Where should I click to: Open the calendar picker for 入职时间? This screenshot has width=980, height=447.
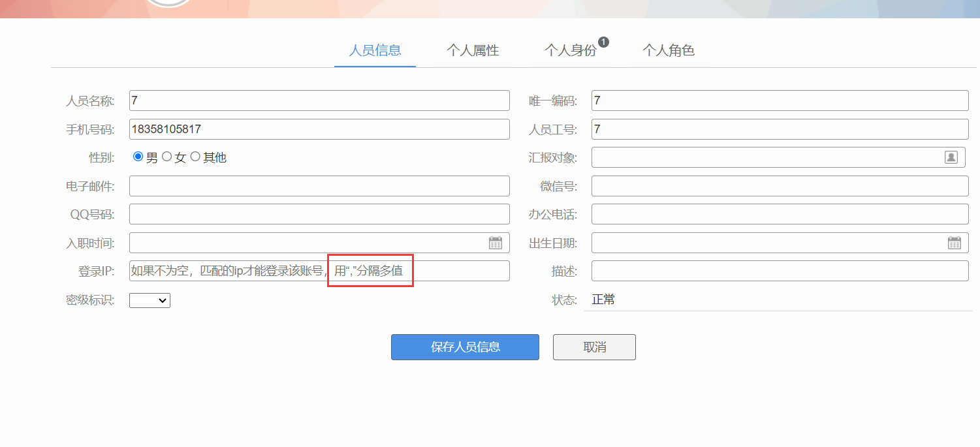[x=496, y=242]
